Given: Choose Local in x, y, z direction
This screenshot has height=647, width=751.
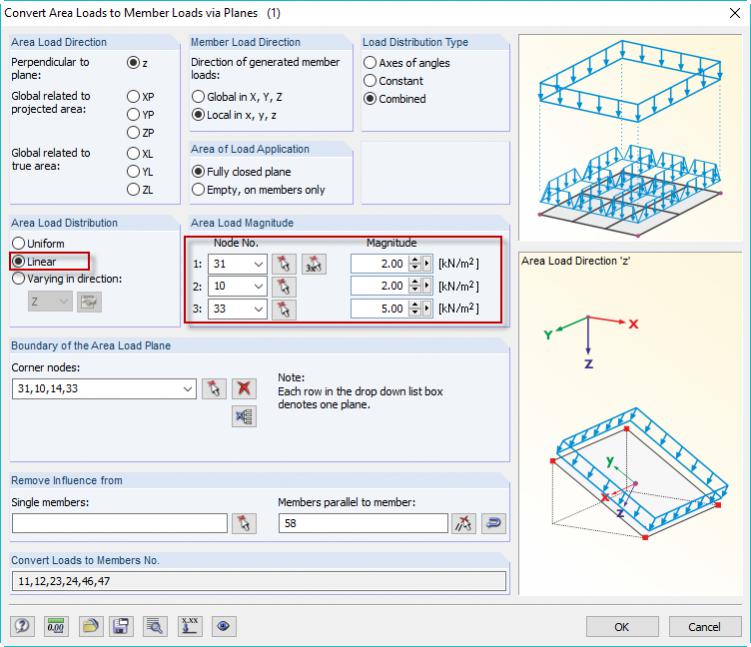Looking at the screenshot, I should (x=198, y=115).
